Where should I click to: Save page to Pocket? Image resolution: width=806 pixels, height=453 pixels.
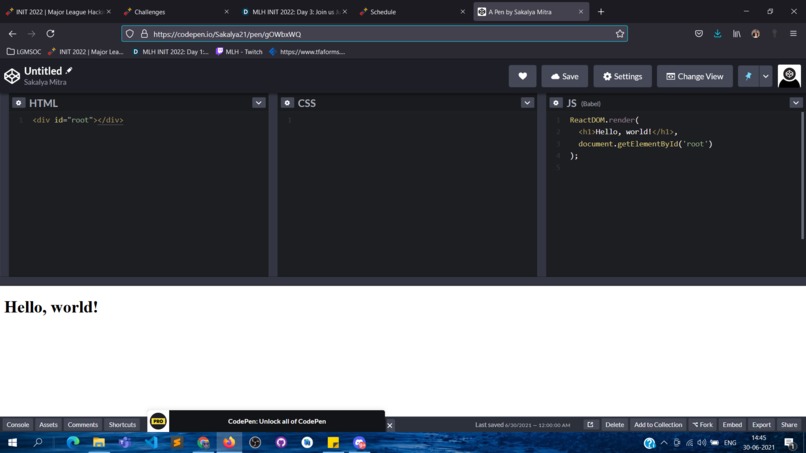coord(699,33)
